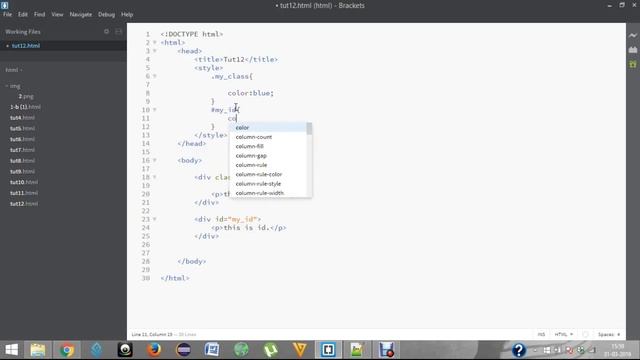
Task: Click the linting status circle in status bar
Action: pyautogui.click(x=585, y=334)
